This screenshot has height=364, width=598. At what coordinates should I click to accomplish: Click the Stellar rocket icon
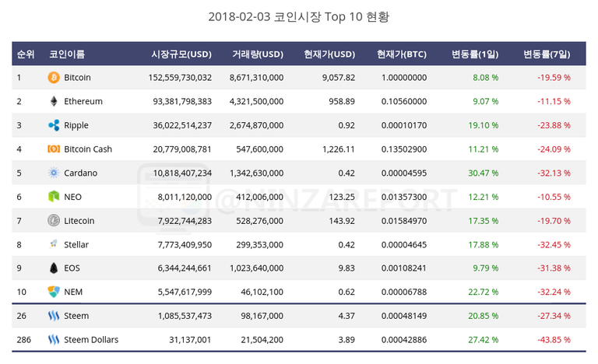point(54,244)
